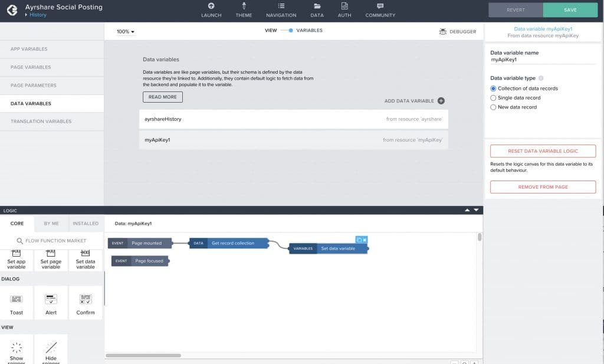Click the Read More button
This screenshot has width=604, height=364.
point(163,97)
